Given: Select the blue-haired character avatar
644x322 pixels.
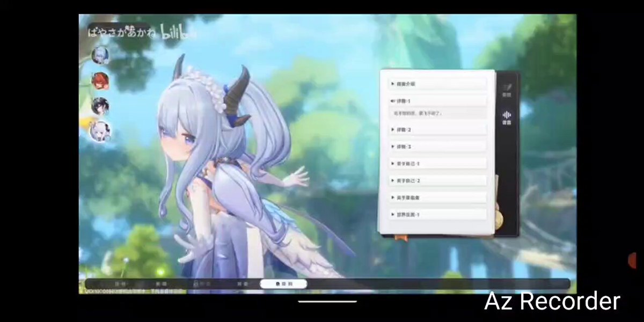Looking at the screenshot, I should (x=100, y=54).
